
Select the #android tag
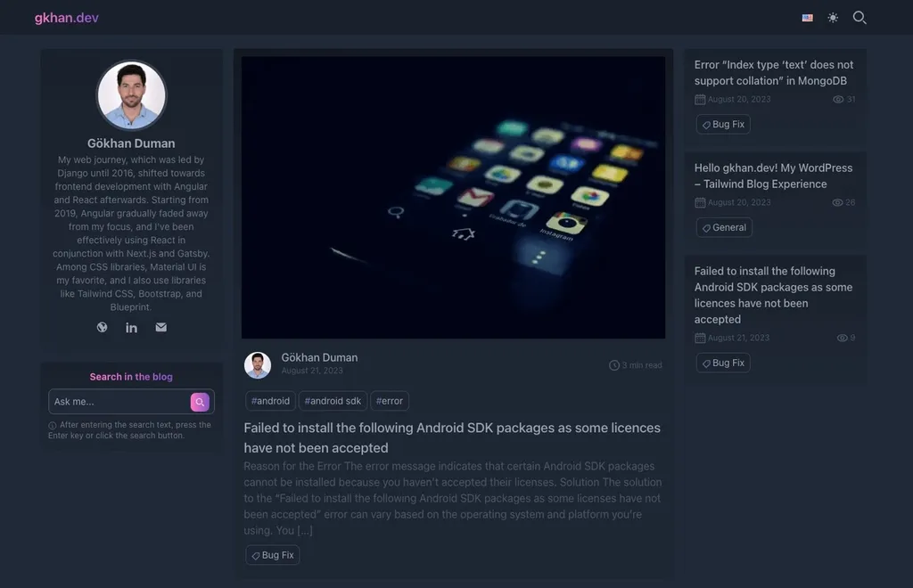pos(270,401)
